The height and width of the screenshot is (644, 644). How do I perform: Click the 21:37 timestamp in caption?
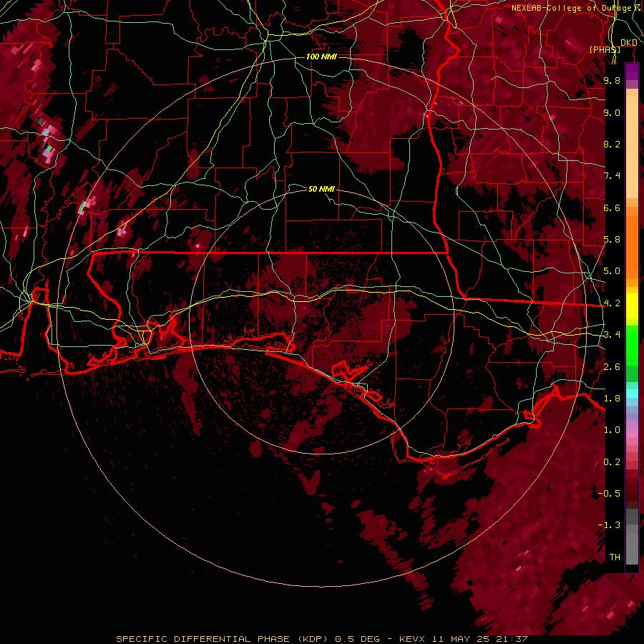click(x=514, y=639)
